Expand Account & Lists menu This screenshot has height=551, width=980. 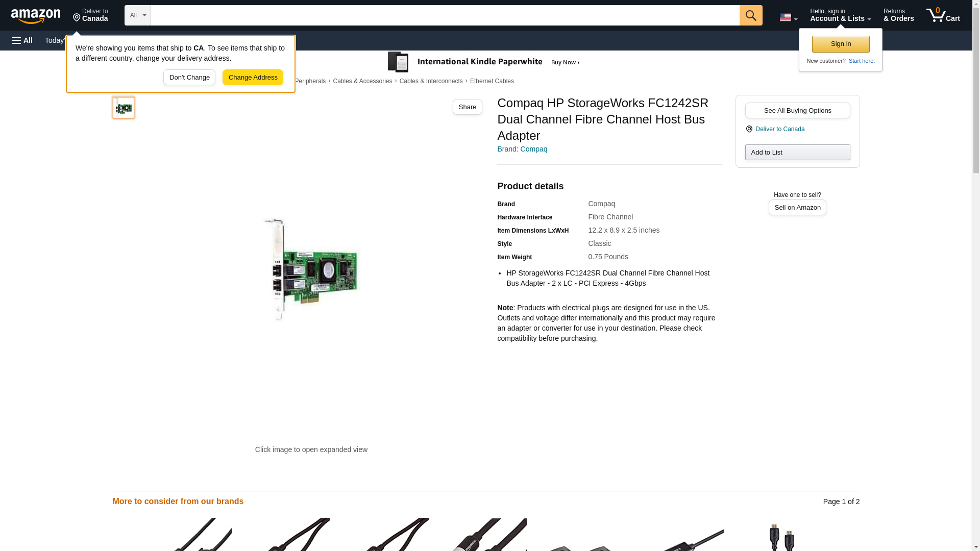[840, 15]
